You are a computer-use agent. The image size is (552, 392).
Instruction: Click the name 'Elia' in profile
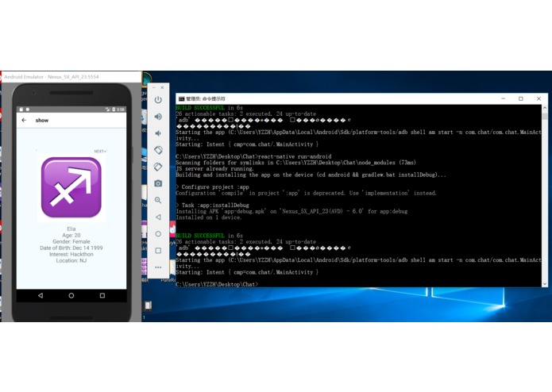(x=71, y=229)
